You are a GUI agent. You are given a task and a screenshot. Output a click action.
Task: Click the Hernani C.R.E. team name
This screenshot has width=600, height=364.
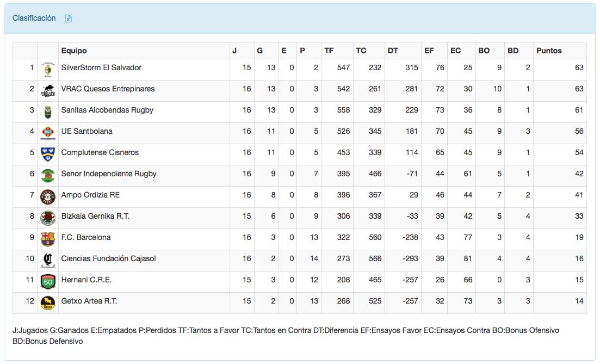coord(86,280)
